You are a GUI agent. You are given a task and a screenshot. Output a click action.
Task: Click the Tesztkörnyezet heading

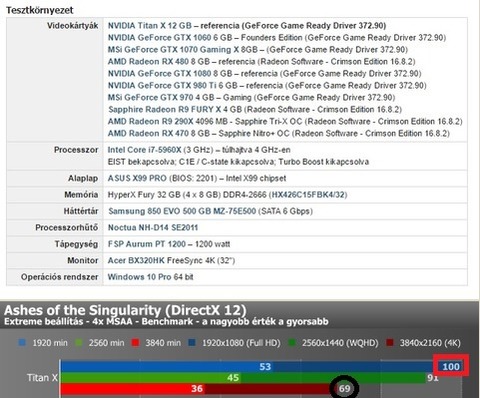(39, 10)
